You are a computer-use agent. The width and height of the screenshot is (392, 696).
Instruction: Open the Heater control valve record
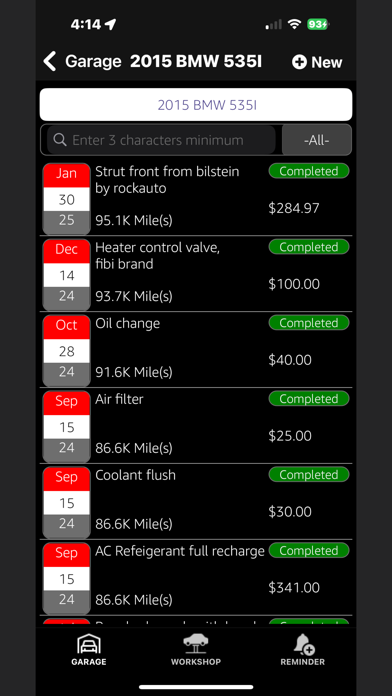196,274
